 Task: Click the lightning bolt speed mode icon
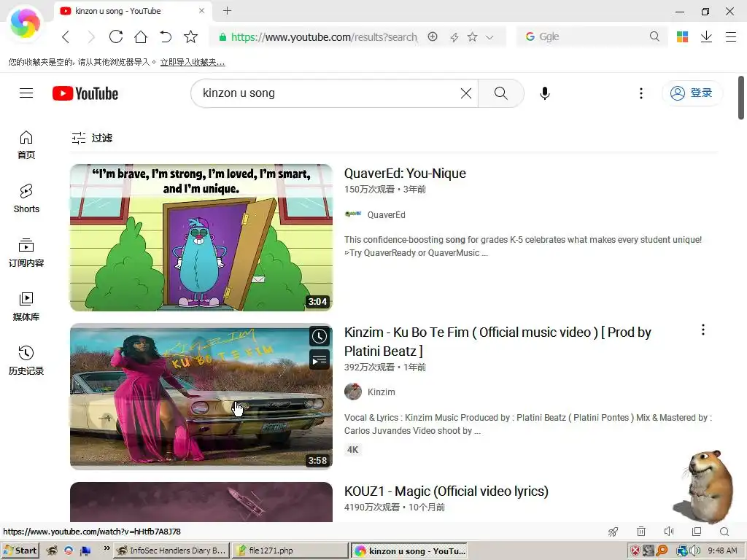(x=454, y=36)
